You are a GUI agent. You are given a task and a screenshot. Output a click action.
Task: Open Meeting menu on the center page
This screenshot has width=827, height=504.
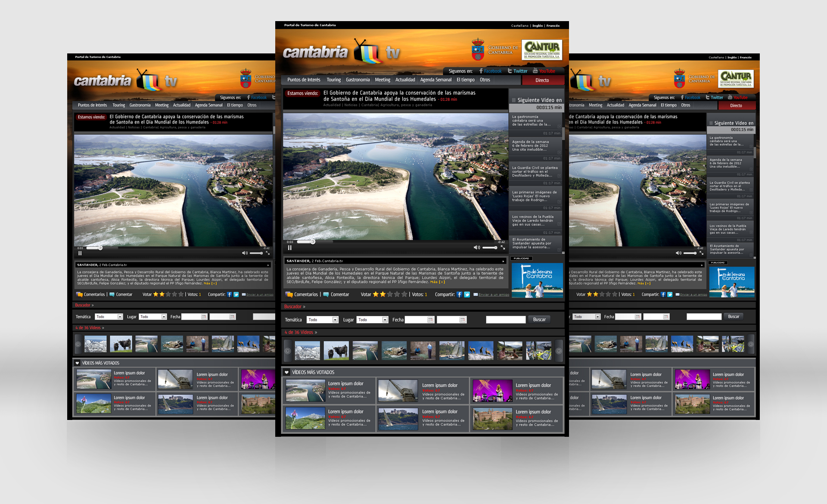382,80
